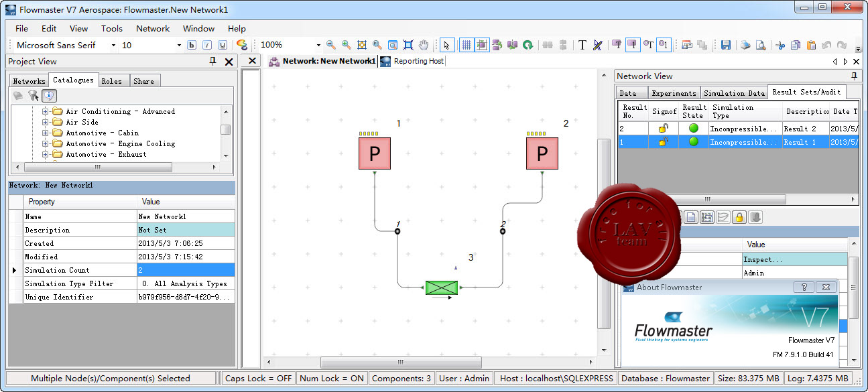Expand Air Conditioning - Advanced folder
The width and height of the screenshot is (868, 392).
click(x=46, y=111)
